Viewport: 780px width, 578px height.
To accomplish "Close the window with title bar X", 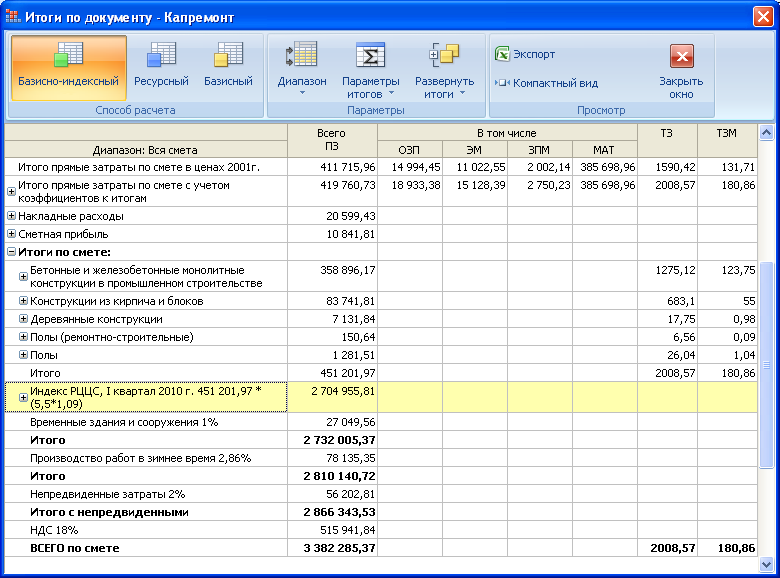I will click(x=763, y=16).
